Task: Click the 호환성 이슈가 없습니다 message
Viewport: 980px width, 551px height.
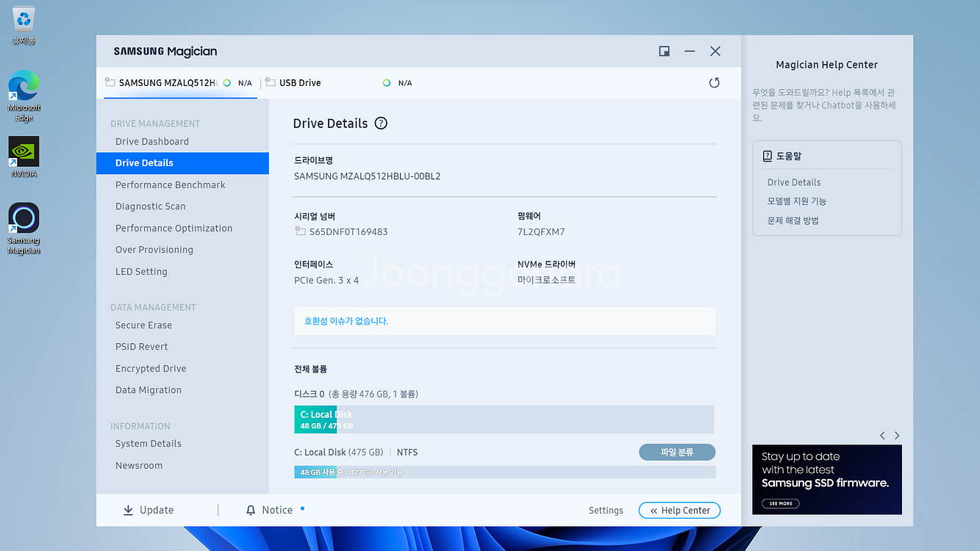Action: click(x=346, y=321)
